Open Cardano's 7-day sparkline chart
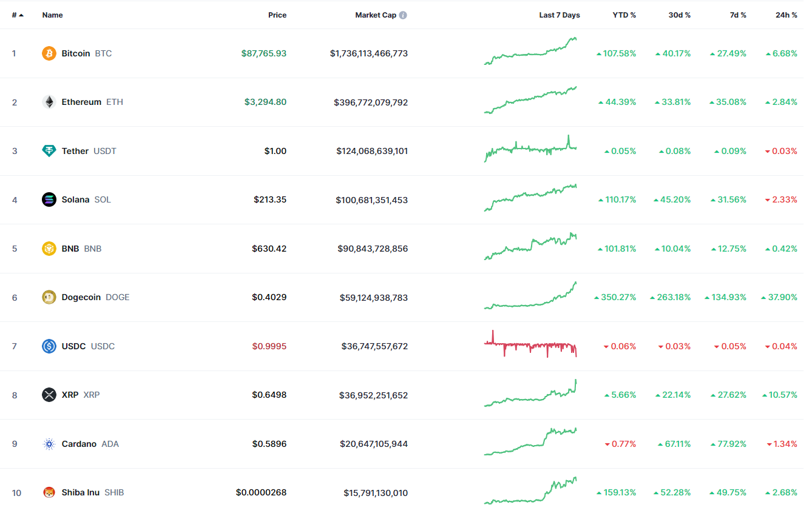The image size is (812, 516). (x=530, y=441)
